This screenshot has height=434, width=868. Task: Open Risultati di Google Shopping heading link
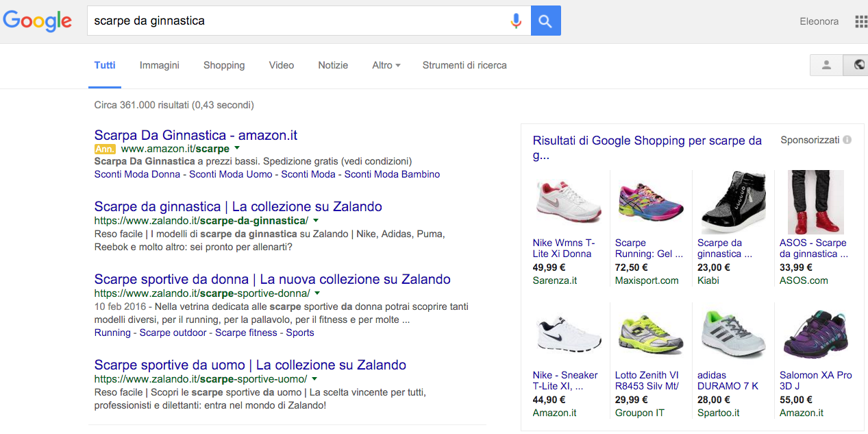[647, 147]
